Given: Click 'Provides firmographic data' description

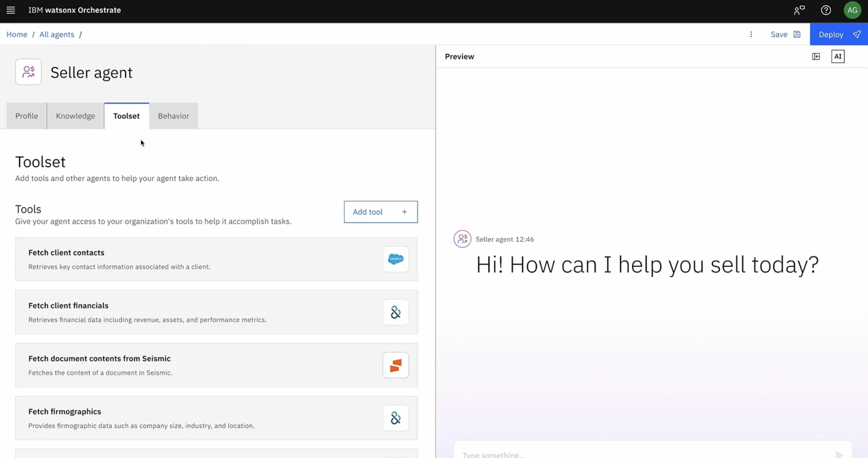Looking at the screenshot, I should click(x=141, y=426).
